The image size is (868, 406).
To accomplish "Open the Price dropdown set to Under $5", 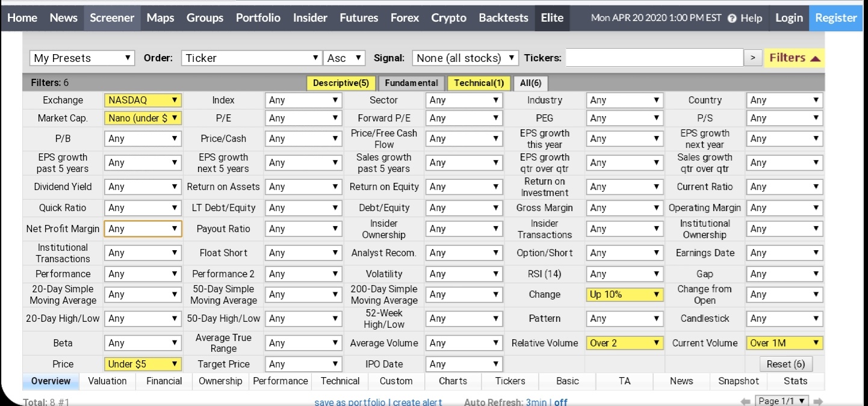I will [x=143, y=364].
